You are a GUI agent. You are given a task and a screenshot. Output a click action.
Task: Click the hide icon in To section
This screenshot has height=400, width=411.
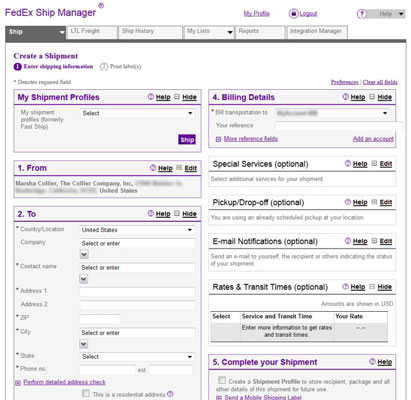177,213
